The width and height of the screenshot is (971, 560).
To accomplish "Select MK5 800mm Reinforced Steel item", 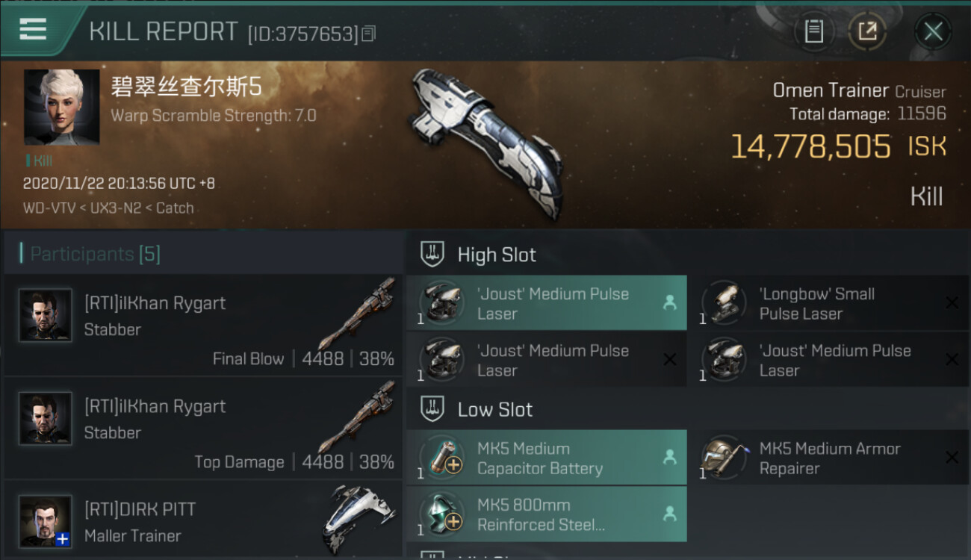I will coord(547,514).
